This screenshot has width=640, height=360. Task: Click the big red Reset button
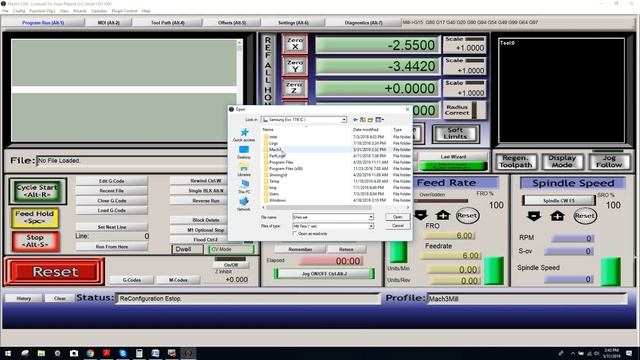[x=55, y=271]
